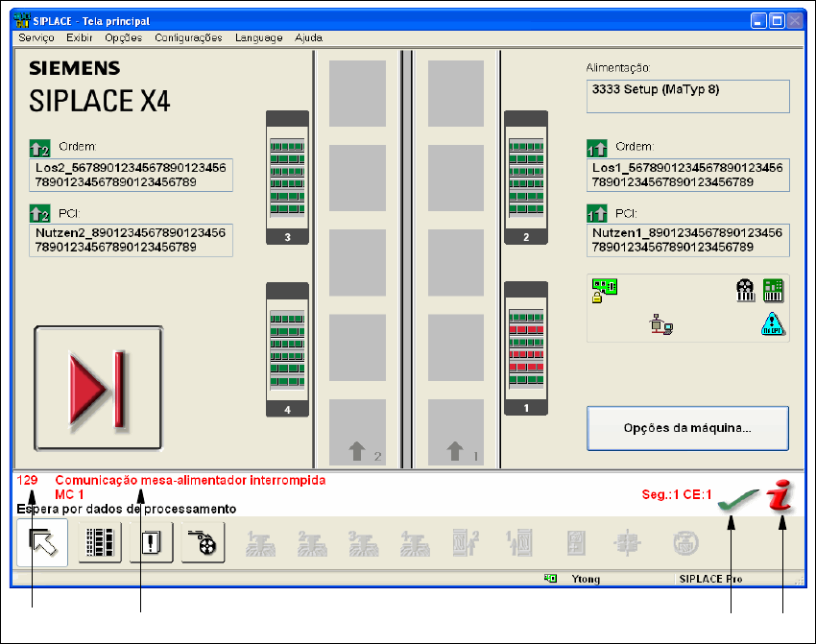Click the lane 1 PCI arrow icon
Screen dimensions: 816x644
597,213
